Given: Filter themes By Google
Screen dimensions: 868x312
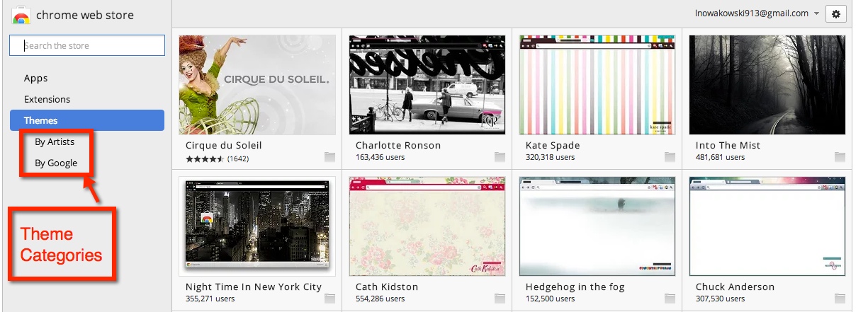Looking at the screenshot, I should [56, 163].
